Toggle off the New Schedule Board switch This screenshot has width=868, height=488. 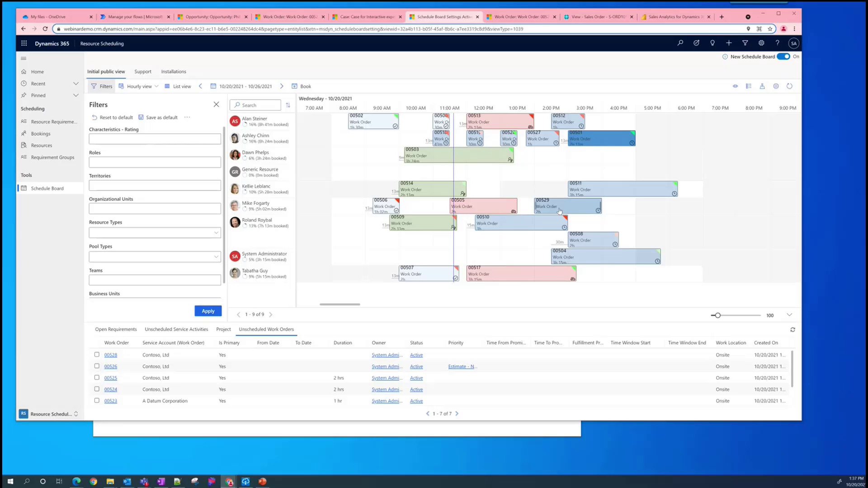click(x=783, y=56)
